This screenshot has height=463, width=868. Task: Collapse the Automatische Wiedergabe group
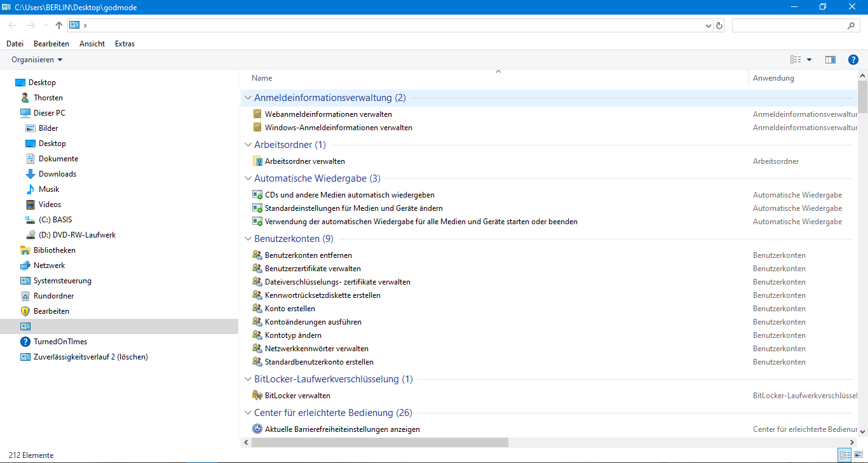pos(248,178)
